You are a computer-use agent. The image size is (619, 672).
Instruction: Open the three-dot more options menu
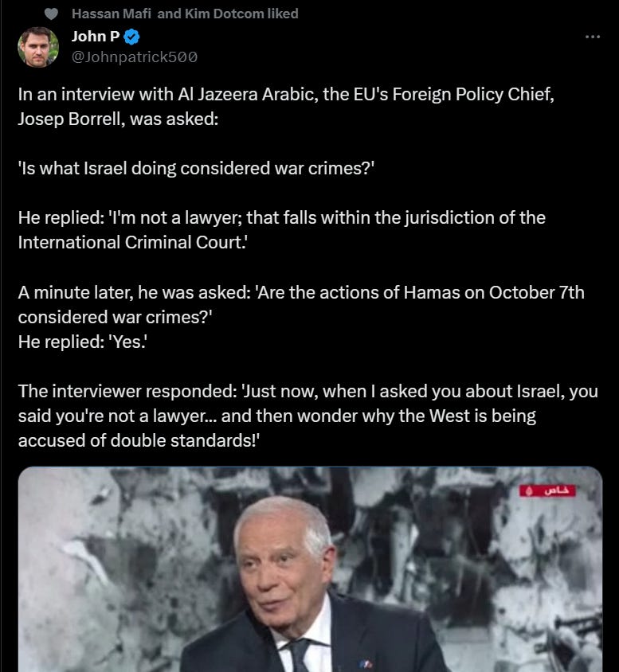pos(593,37)
